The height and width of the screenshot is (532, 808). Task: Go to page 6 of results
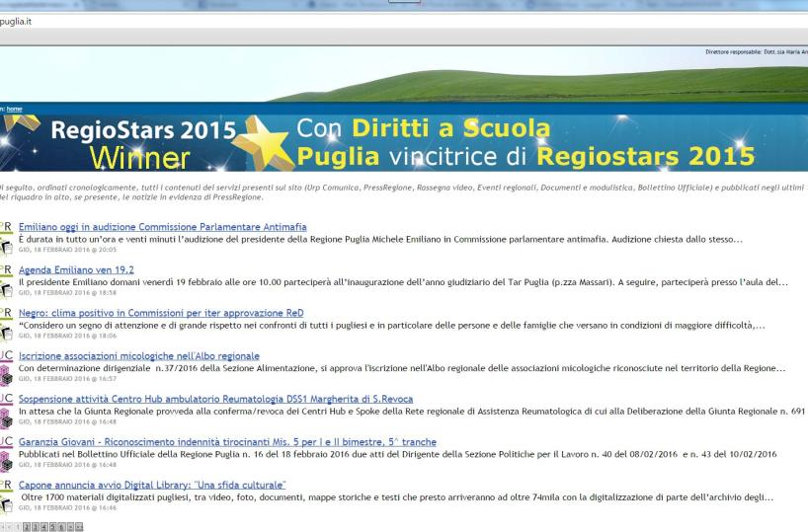(61, 527)
